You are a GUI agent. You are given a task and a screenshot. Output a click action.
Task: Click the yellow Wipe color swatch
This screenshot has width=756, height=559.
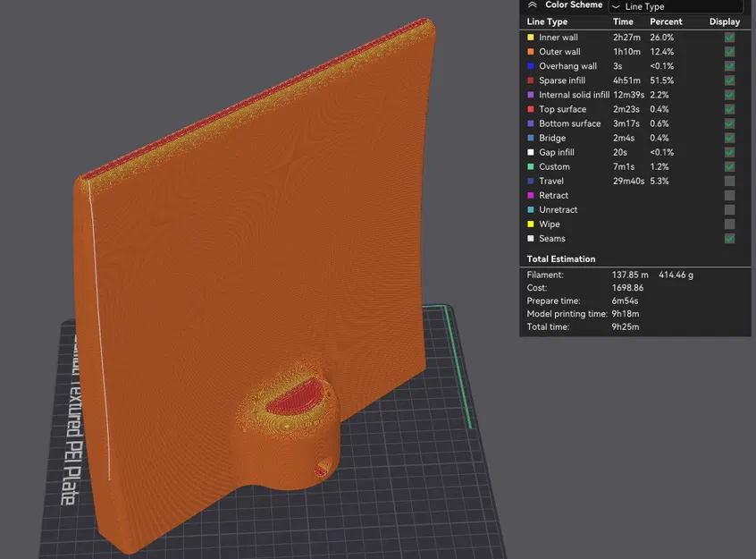point(530,224)
